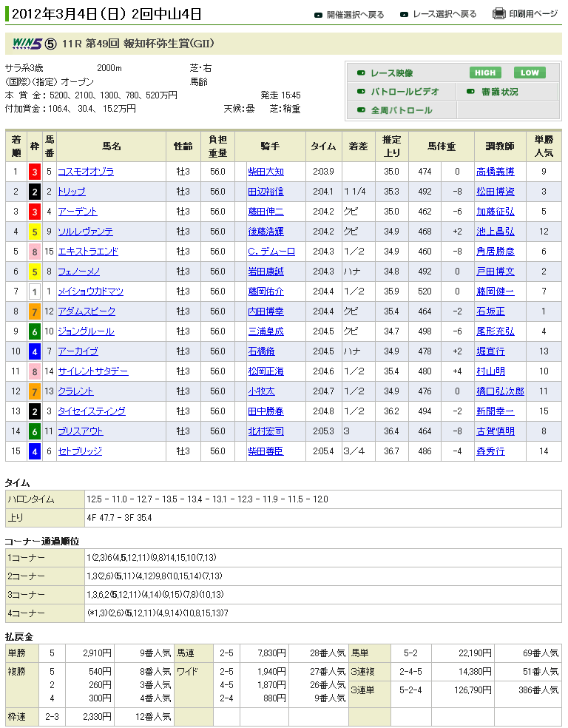The image size is (568, 728).
Task: Click the 3連単 payout amount 126,790円
Action: point(473,690)
